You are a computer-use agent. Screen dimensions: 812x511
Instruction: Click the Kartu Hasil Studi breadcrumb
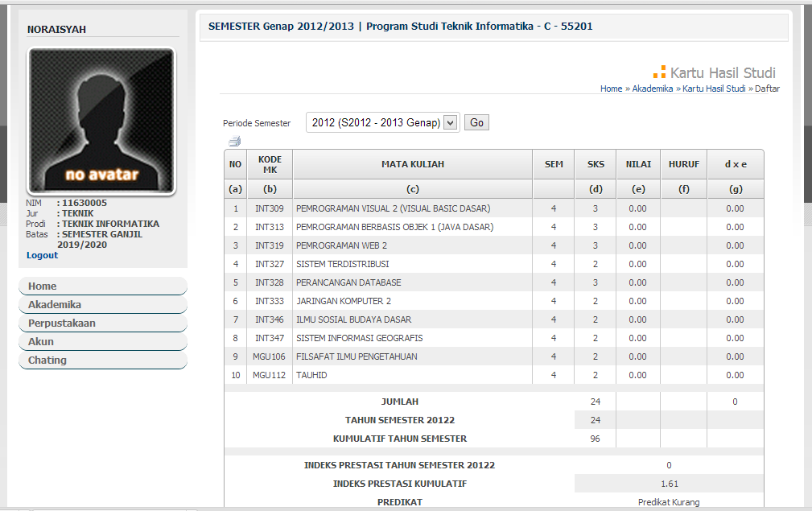click(x=714, y=89)
